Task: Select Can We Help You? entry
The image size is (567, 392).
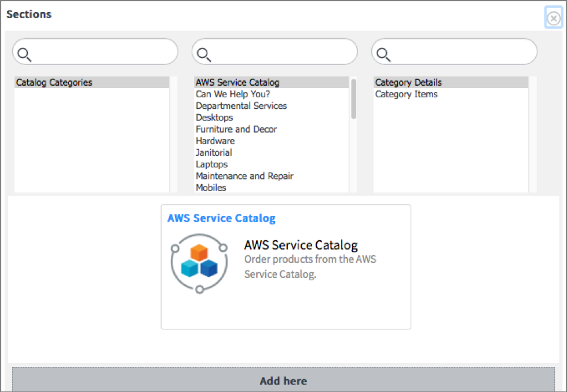Action: [271, 94]
